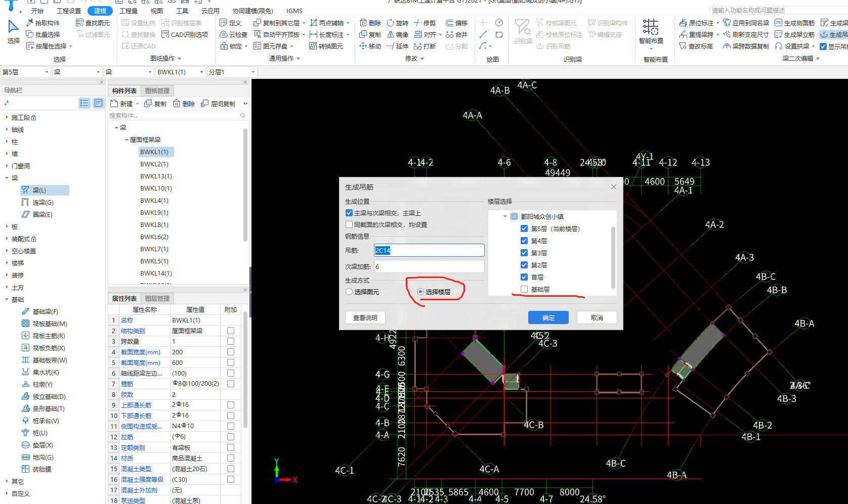Click the 刷新支座尺寸 tool
848x504 pixels.
[x=746, y=34]
